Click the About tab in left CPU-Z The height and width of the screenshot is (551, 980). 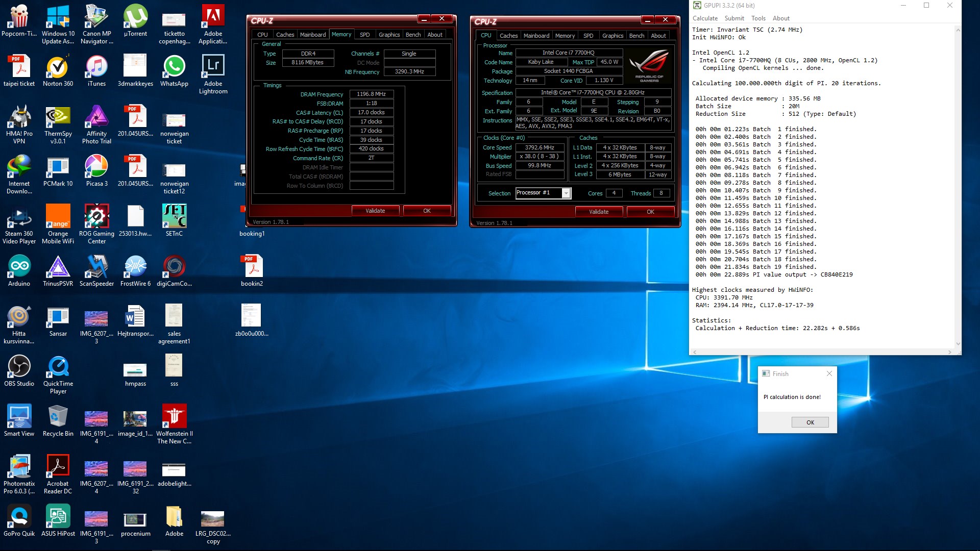(x=435, y=35)
